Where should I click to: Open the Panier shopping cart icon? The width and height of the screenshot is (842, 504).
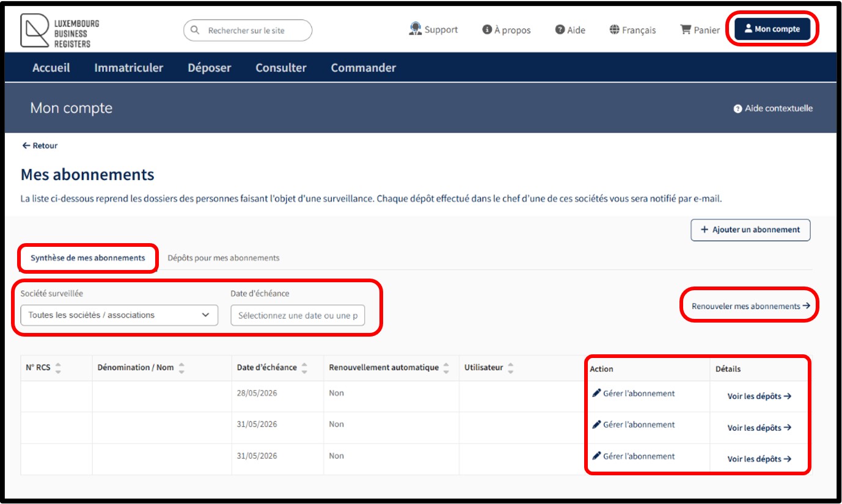[x=686, y=30]
